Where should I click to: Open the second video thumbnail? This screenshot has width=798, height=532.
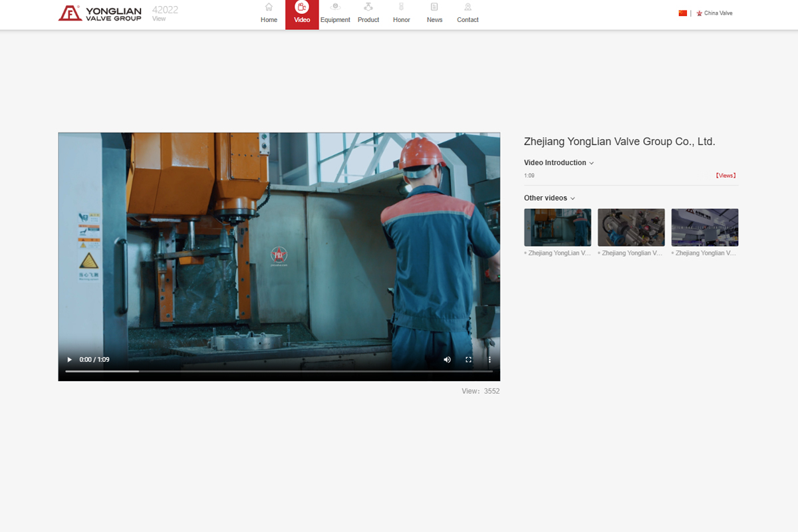(631, 227)
